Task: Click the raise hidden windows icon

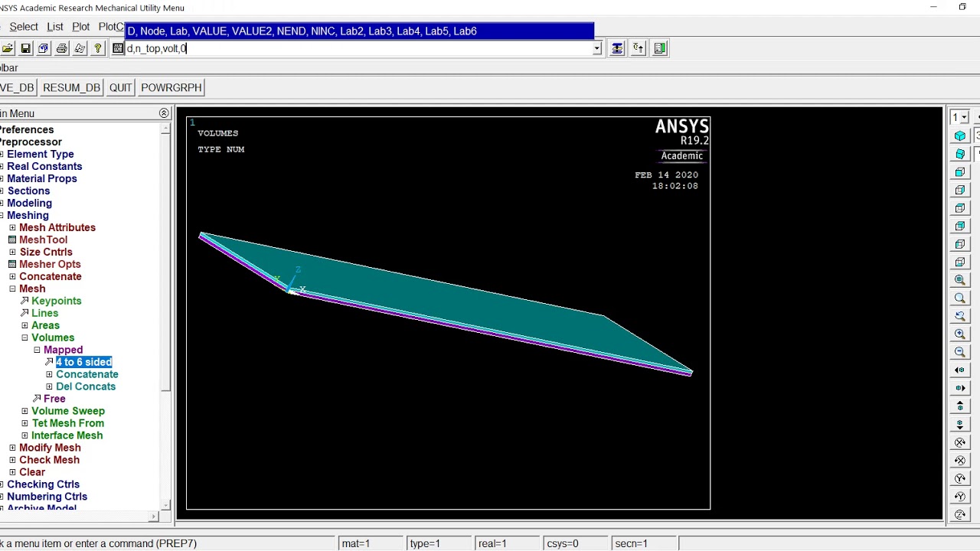Action: (x=617, y=48)
